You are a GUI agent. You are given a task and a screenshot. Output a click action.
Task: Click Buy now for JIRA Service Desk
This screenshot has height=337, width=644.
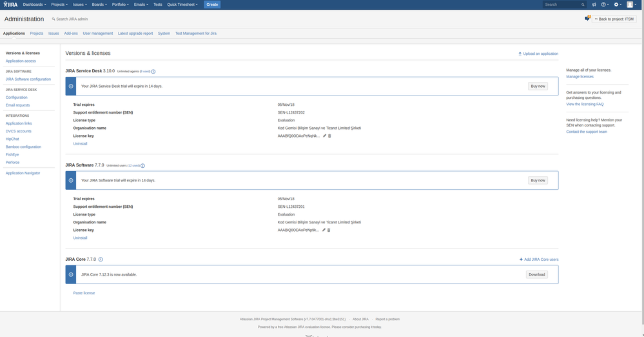538,87
